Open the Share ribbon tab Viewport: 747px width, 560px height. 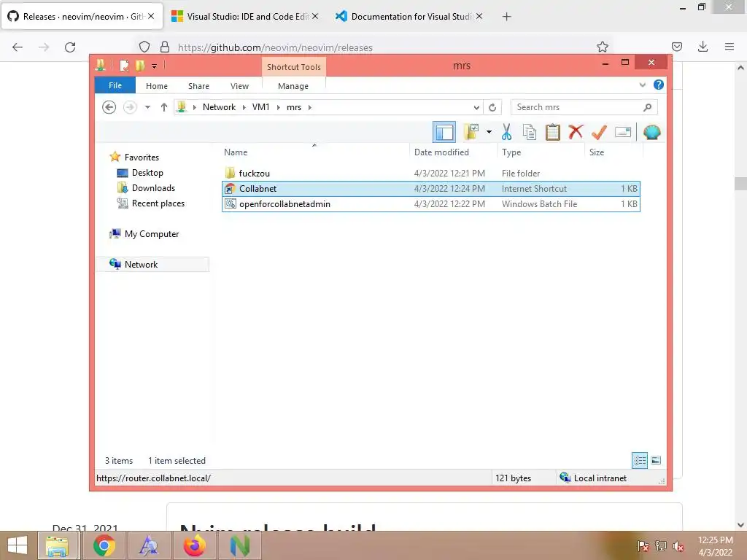pos(198,86)
